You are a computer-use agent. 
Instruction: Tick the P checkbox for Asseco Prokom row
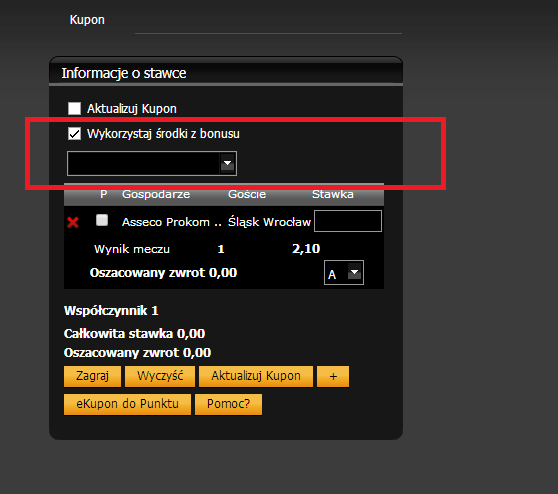[x=102, y=220]
